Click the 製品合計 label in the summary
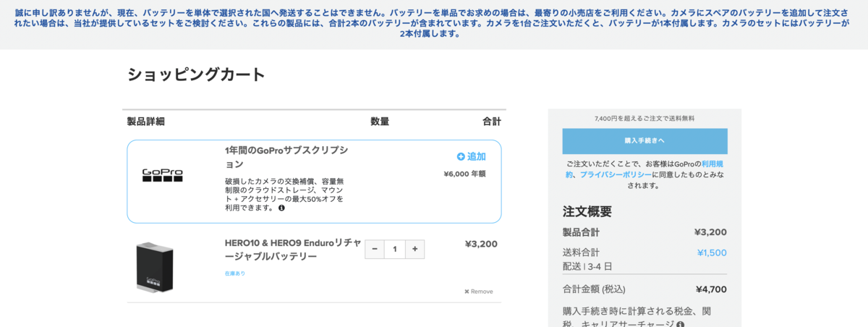 click(581, 232)
